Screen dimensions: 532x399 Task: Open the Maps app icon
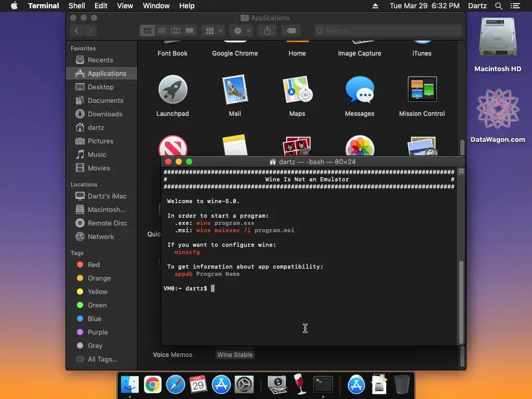click(297, 89)
